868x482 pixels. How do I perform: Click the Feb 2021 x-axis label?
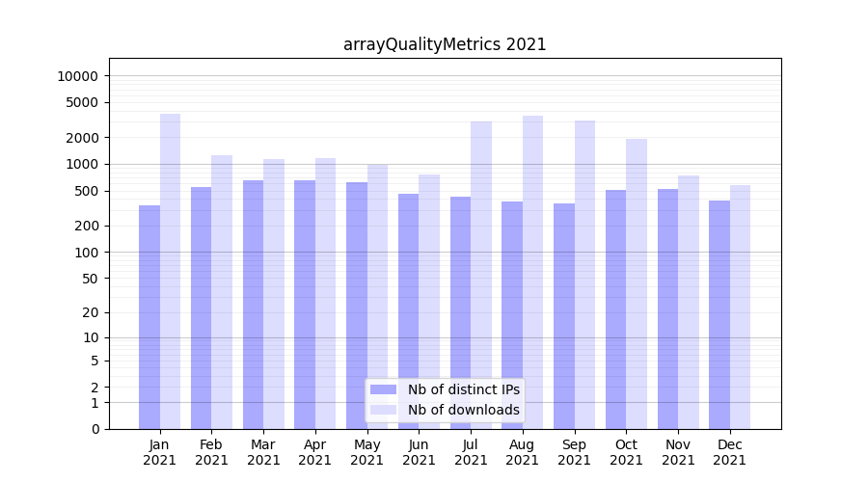(211, 452)
